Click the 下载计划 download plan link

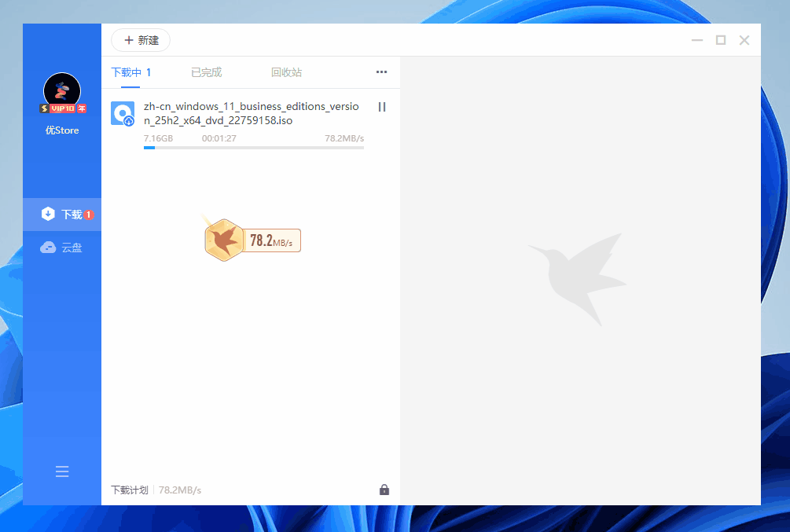coord(130,490)
